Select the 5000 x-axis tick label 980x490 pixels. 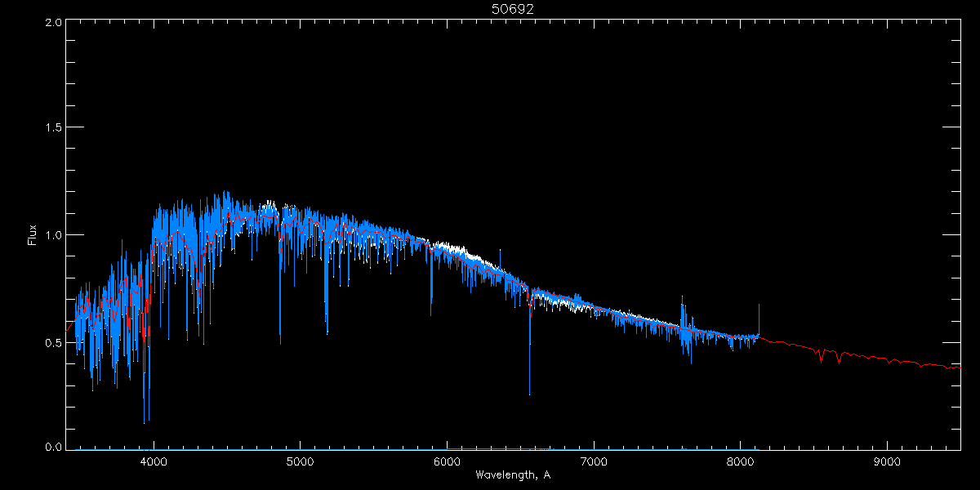click(300, 461)
